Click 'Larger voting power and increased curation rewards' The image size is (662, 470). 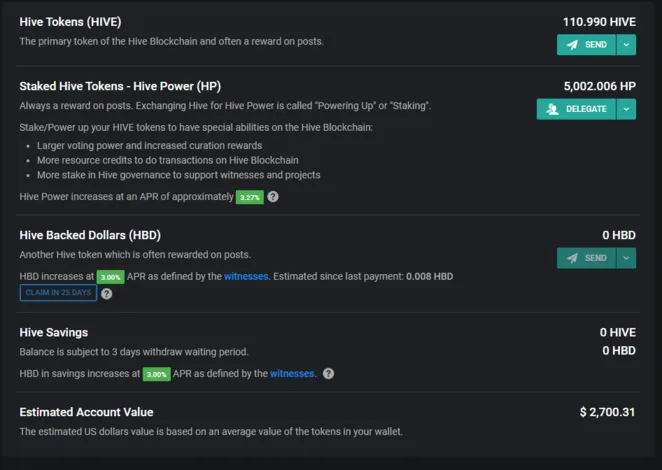[x=149, y=146]
